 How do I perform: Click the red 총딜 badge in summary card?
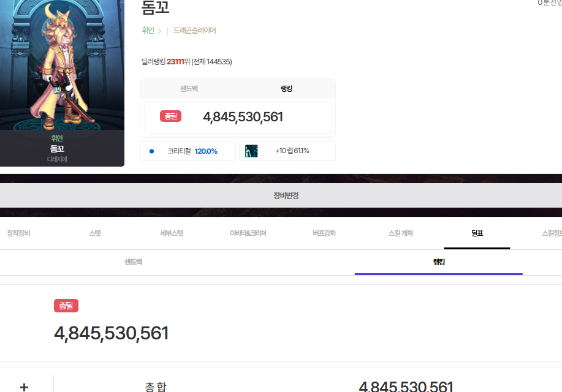170,116
